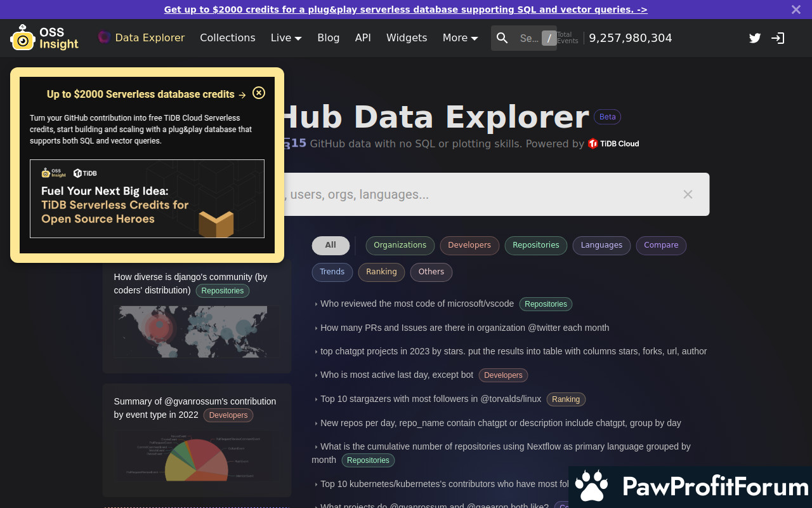Click the Beta badge
The image size is (812, 508).
click(608, 117)
